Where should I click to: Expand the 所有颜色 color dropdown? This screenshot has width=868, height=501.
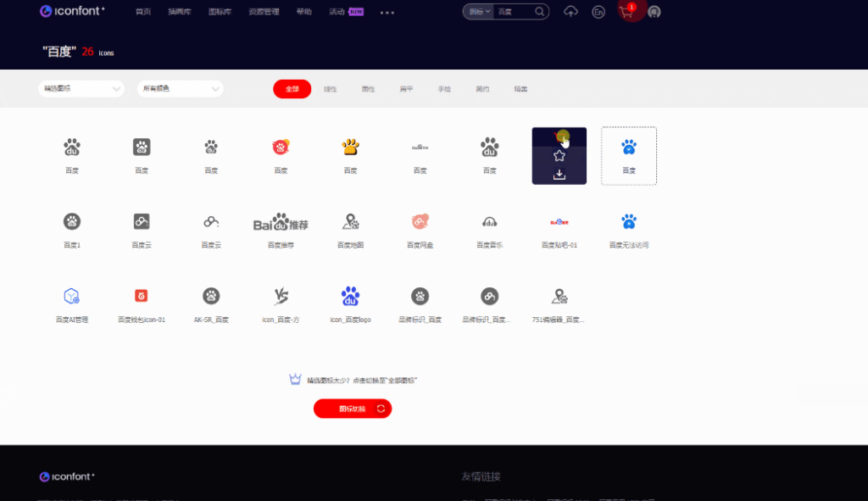[180, 88]
